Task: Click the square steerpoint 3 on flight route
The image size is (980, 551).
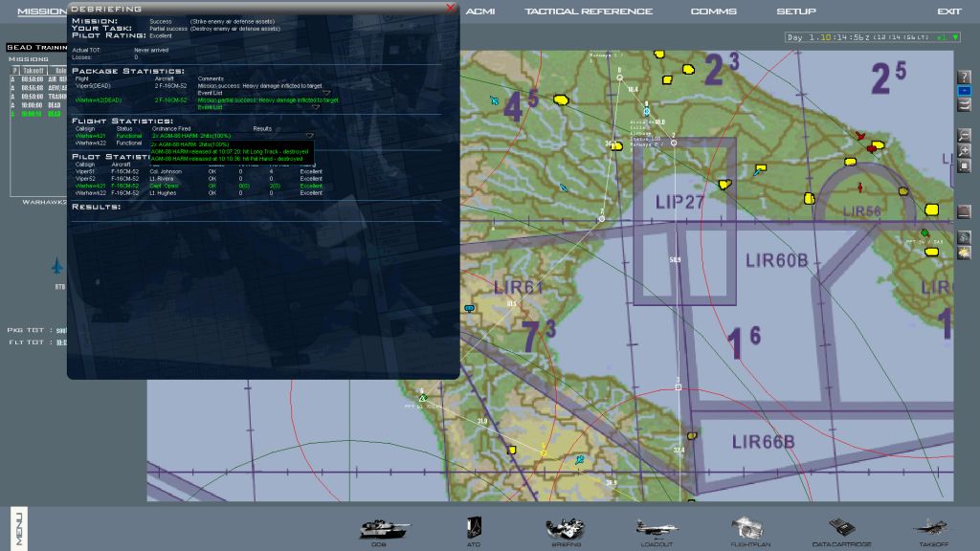Action: (679, 387)
